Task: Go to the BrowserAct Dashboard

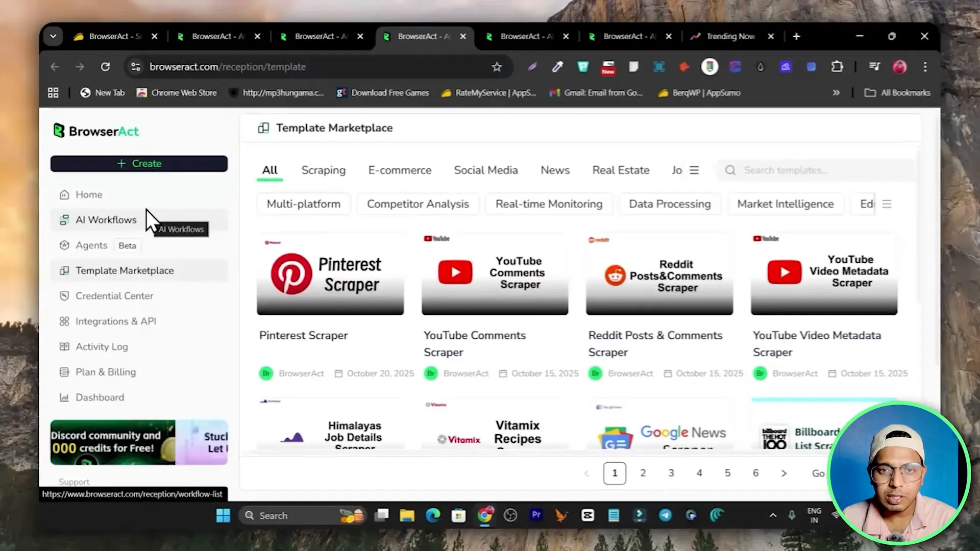Action: [100, 397]
